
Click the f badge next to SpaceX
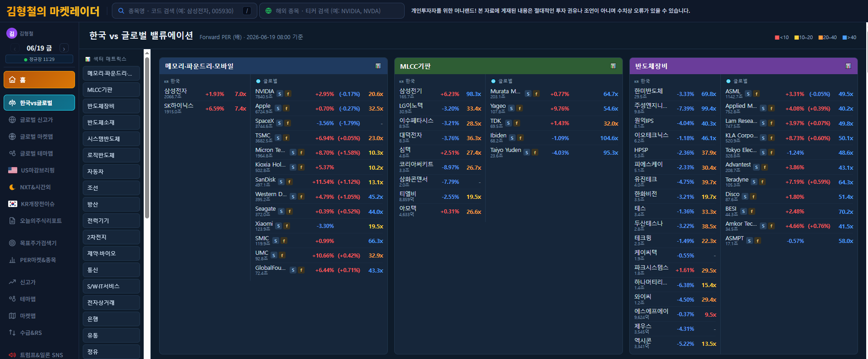pyautogui.click(x=287, y=123)
